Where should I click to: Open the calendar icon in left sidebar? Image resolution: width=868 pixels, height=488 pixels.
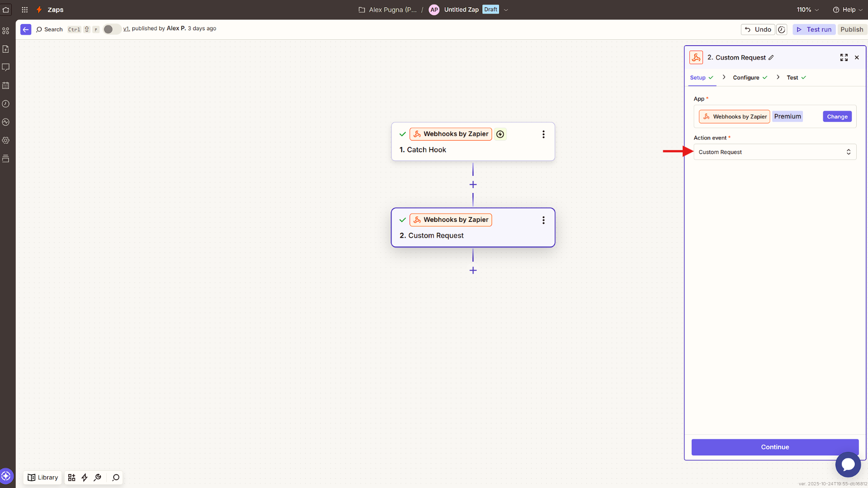6,85
